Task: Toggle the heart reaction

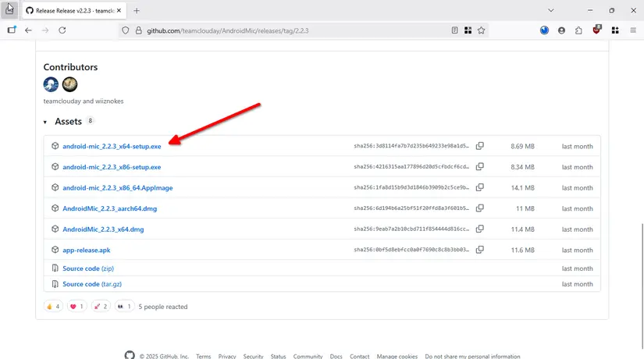Action: pos(76,307)
